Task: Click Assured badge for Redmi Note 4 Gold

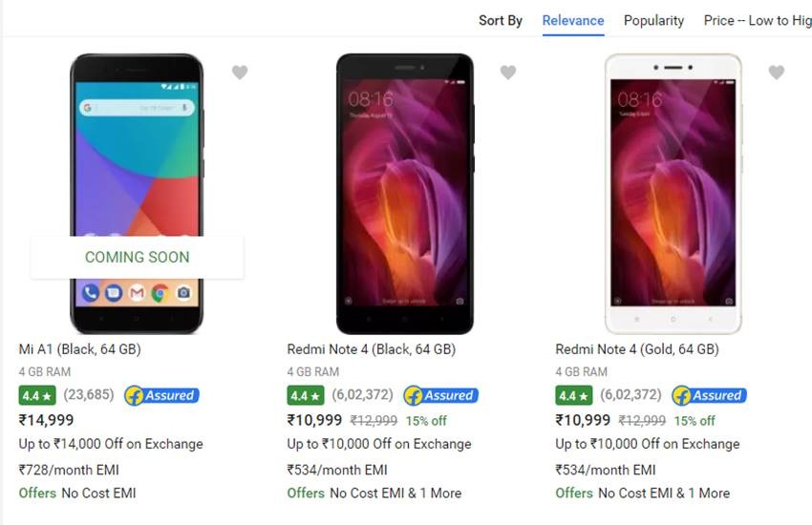Action: coord(709,395)
